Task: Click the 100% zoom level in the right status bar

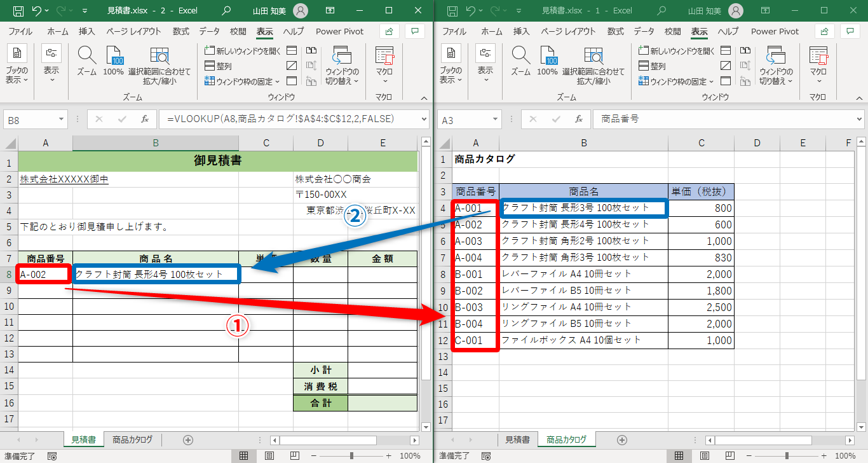Action: [845, 456]
